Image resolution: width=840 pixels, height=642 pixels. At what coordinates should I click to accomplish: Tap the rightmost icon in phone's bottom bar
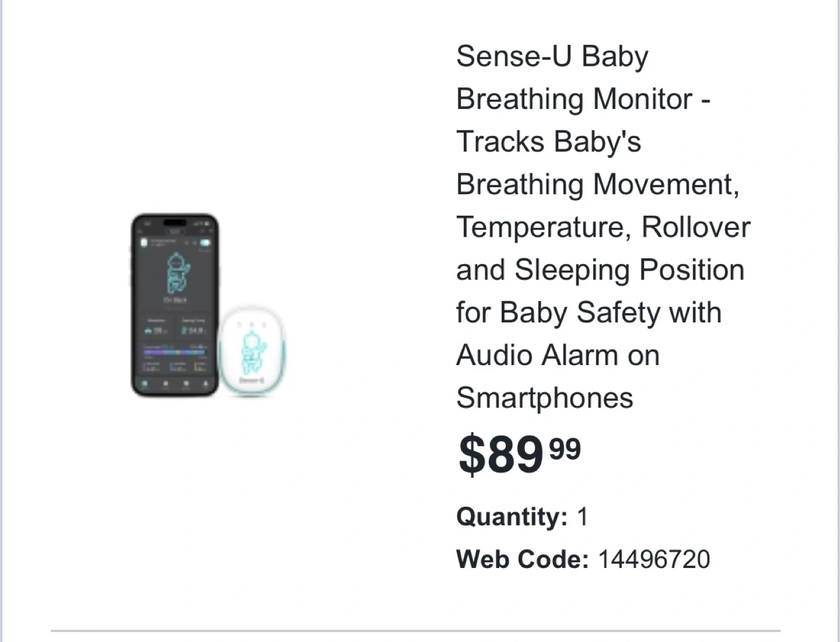click(x=205, y=384)
